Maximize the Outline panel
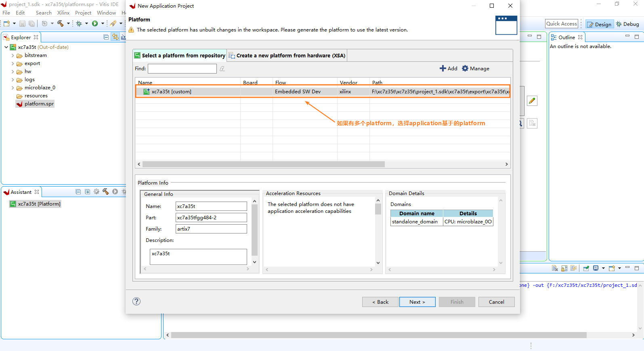The image size is (644, 351). (637, 37)
